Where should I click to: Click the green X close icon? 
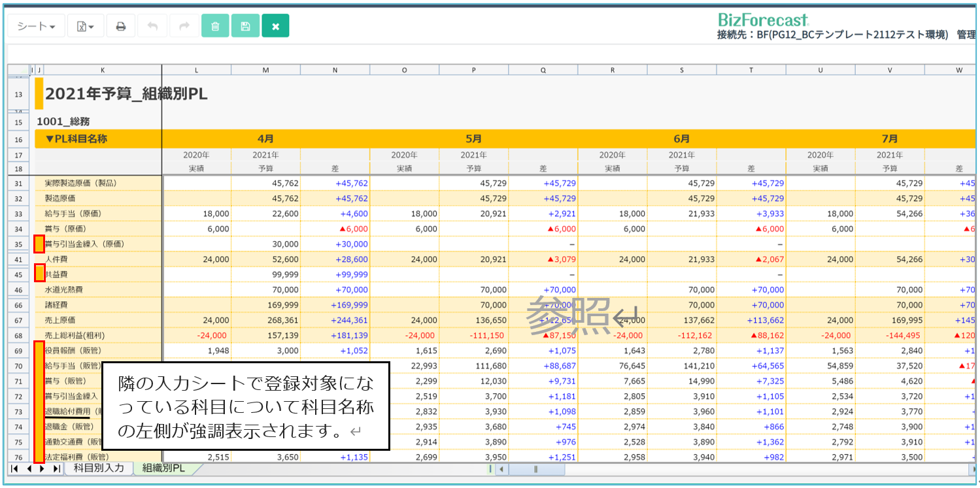275,26
